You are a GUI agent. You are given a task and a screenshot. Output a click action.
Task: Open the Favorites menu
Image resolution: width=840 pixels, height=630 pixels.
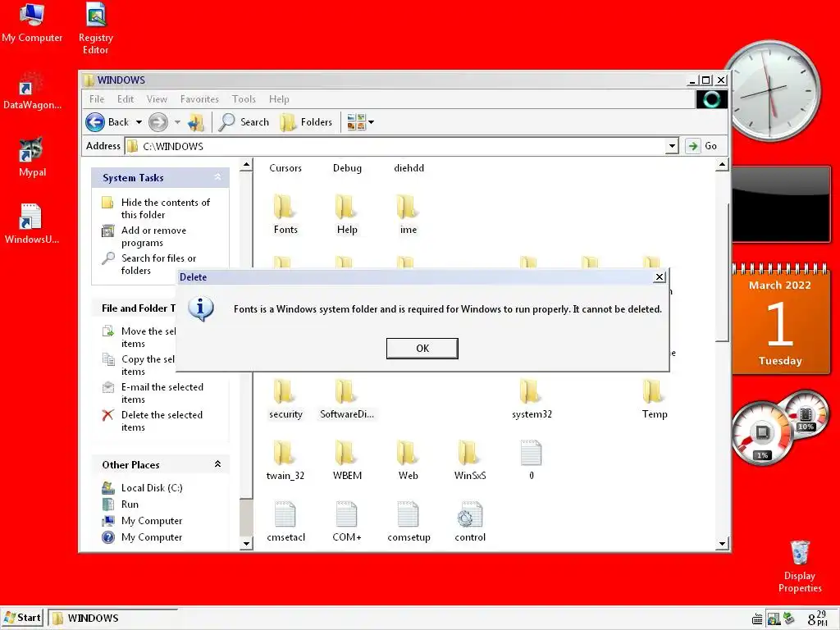click(x=199, y=99)
